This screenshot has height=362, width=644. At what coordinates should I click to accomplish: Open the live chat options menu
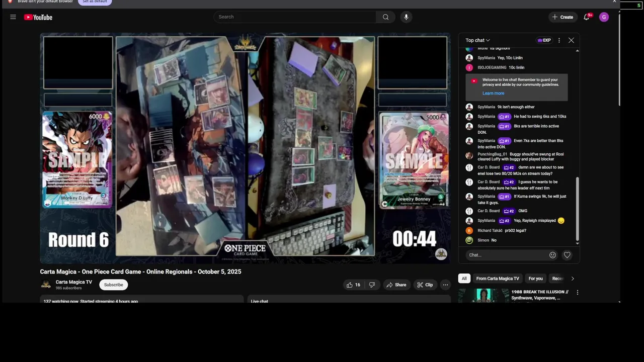(559, 40)
